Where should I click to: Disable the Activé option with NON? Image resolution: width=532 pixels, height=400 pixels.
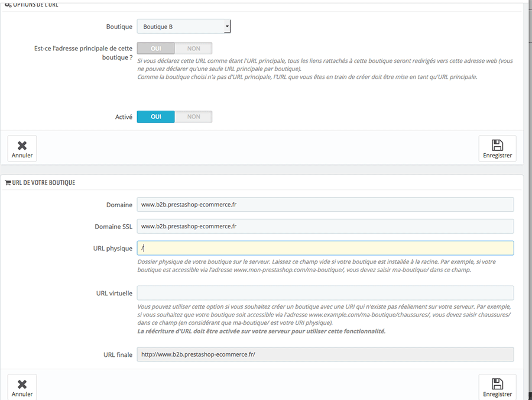pos(193,117)
